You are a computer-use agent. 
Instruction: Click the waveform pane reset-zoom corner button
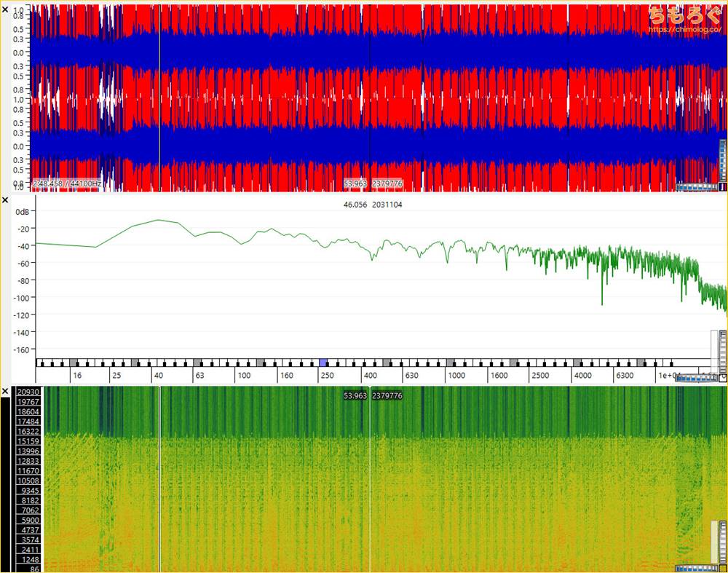[723, 187]
